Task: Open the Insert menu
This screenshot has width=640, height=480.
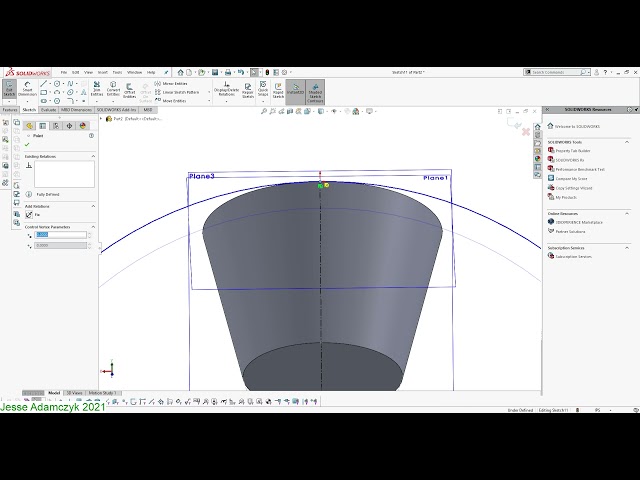Action: [103, 72]
